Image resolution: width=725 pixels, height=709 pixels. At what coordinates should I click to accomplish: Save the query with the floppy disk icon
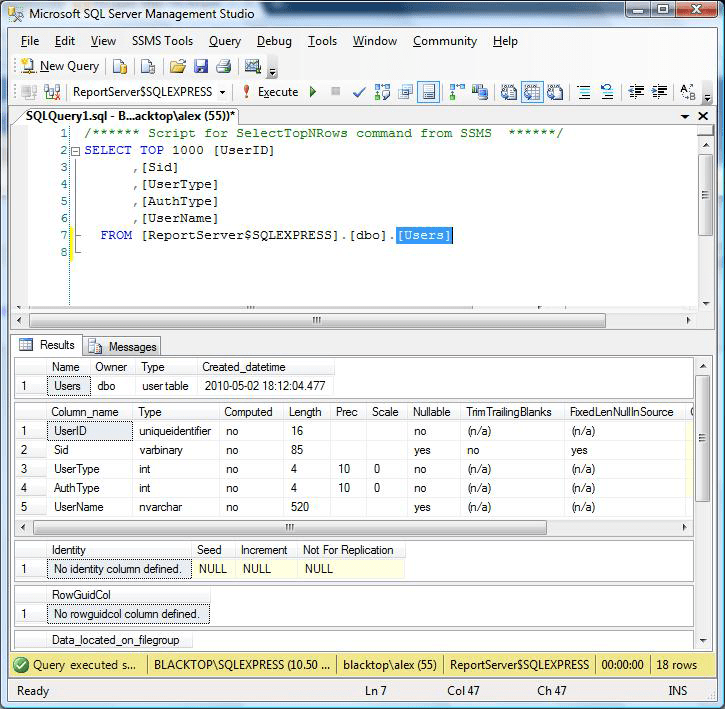tap(200, 66)
